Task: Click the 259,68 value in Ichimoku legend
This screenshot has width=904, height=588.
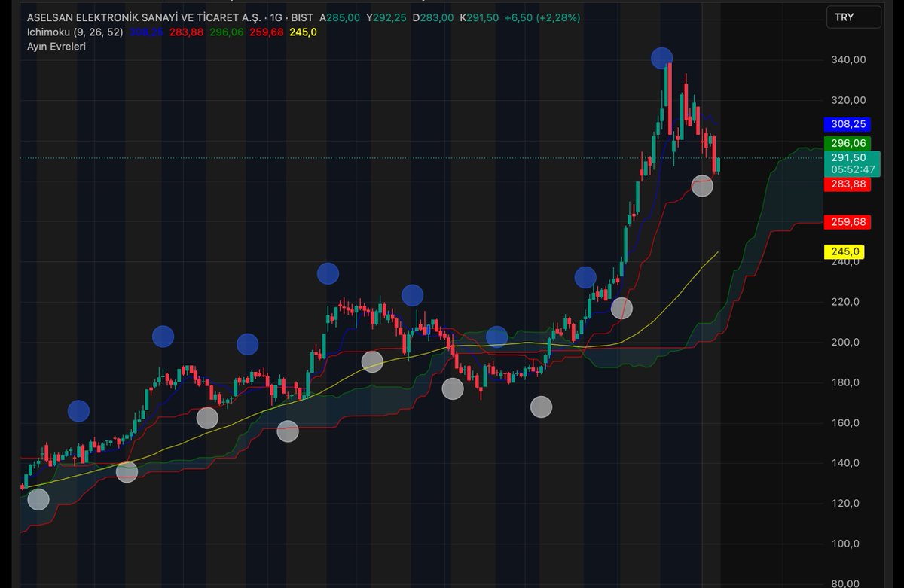Action: tap(267, 32)
